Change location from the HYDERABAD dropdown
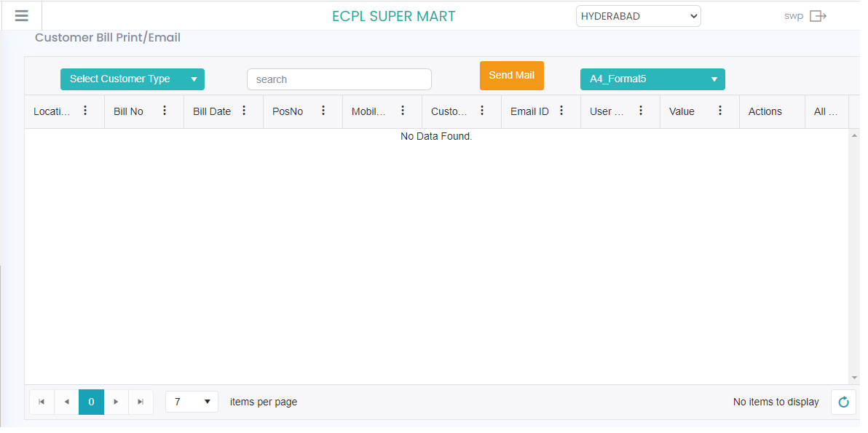Image resolution: width=868 pixels, height=433 pixels. click(638, 16)
